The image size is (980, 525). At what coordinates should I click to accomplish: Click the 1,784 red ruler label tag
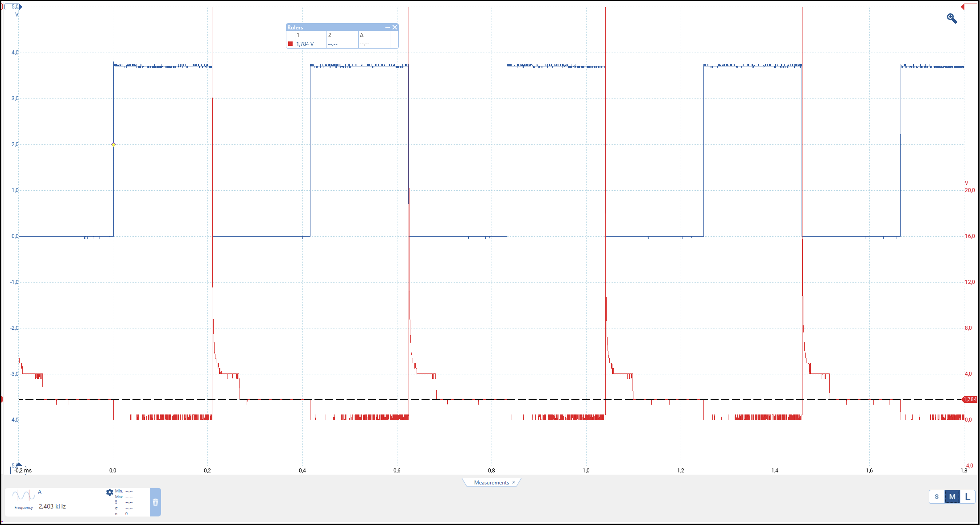coord(970,399)
